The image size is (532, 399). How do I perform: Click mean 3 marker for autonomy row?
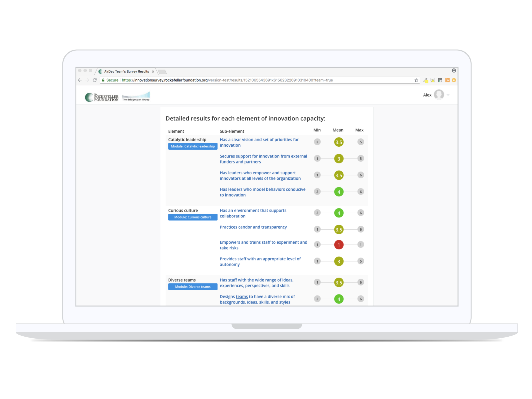(339, 262)
